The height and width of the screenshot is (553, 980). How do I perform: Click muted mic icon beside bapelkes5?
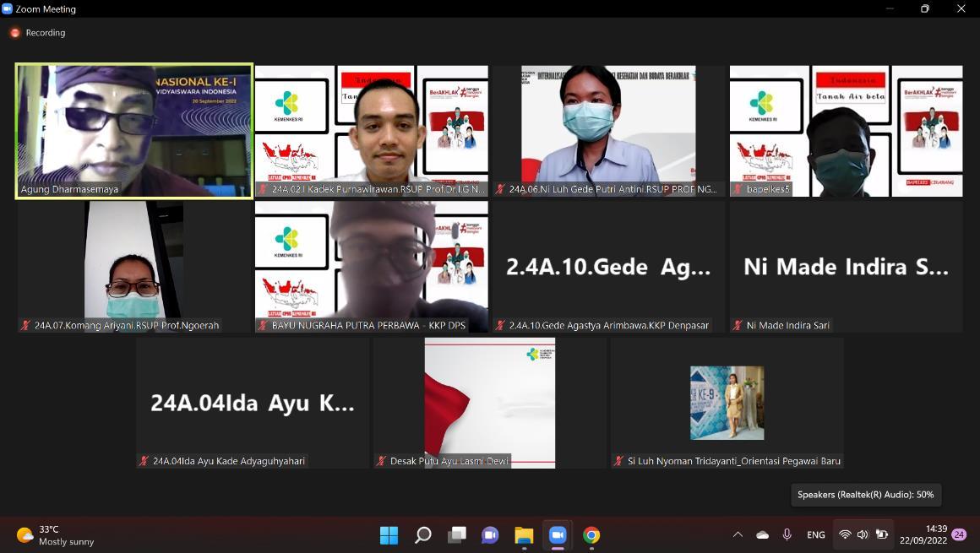[738, 189]
